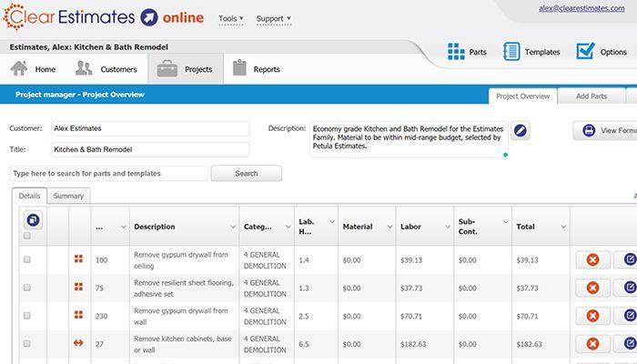Delete the resilient sheet flooring row

point(592,288)
